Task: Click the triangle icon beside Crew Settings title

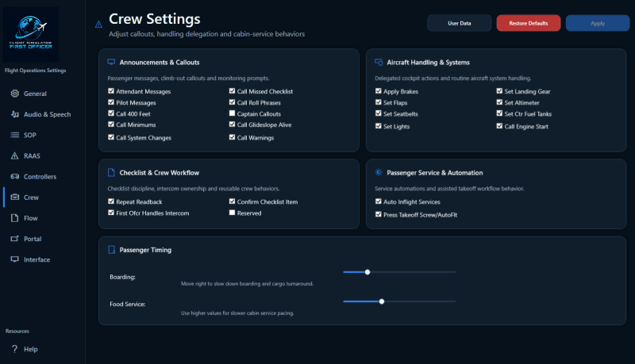Action: (98, 25)
